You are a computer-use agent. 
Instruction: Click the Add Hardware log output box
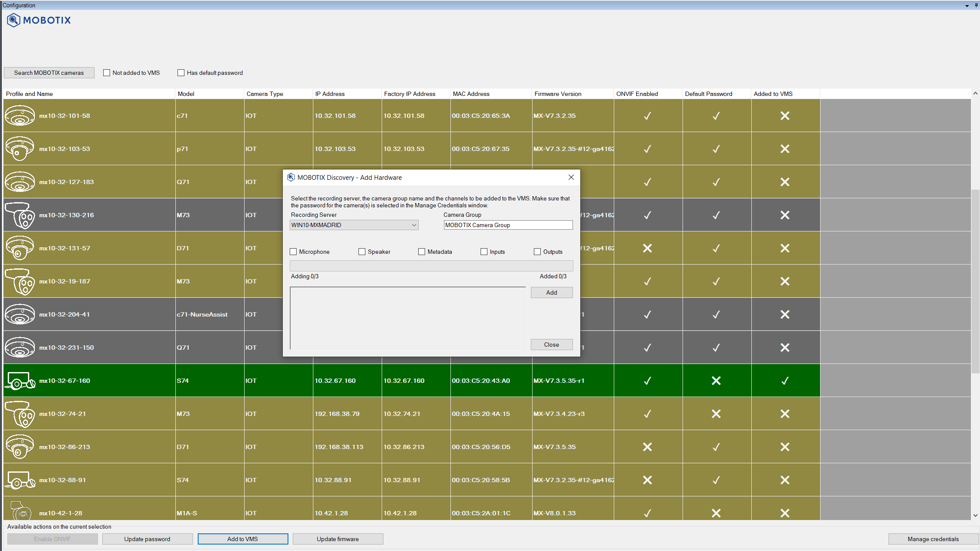408,318
